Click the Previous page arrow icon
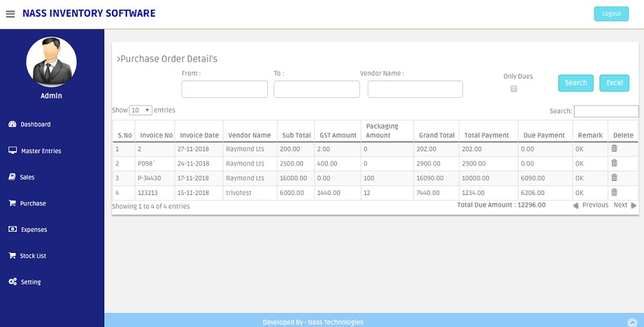Viewport: 644px width, 327px height. (575, 205)
